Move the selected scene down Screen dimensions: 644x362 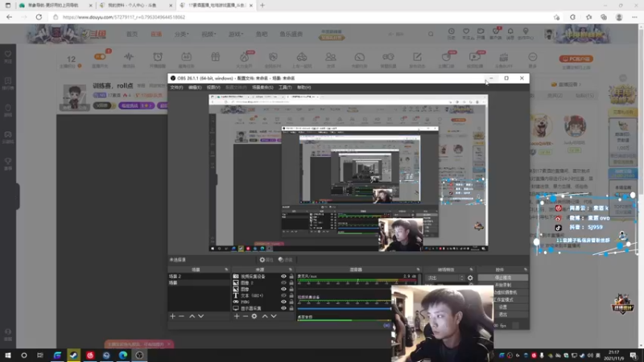[x=200, y=316]
